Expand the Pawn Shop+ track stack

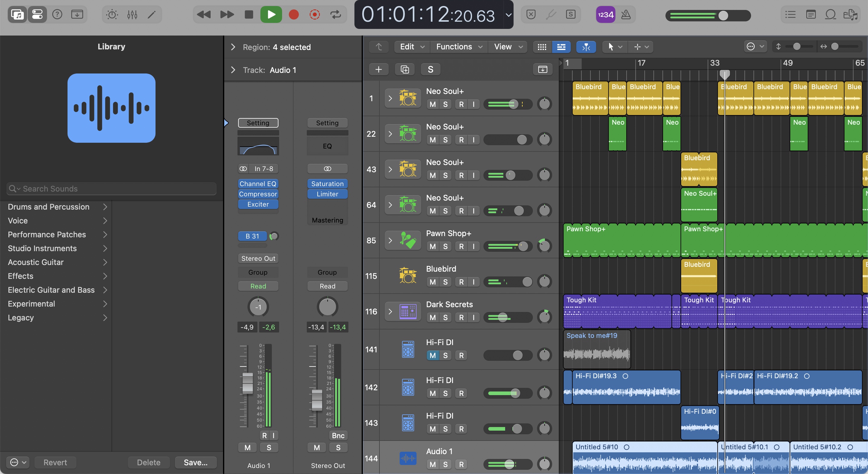pos(390,240)
